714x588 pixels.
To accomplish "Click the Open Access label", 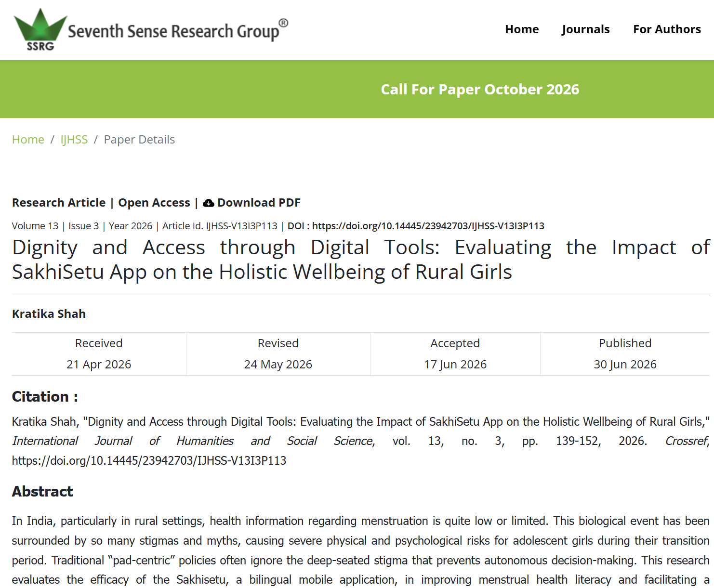I will pos(154,203).
